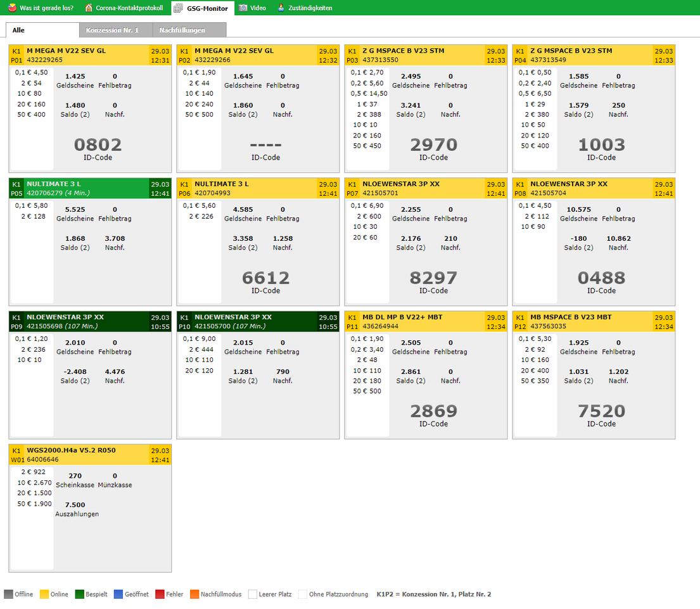Open W01 WGS2000.H4a changer header
700x609 pixels.
point(90,454)
